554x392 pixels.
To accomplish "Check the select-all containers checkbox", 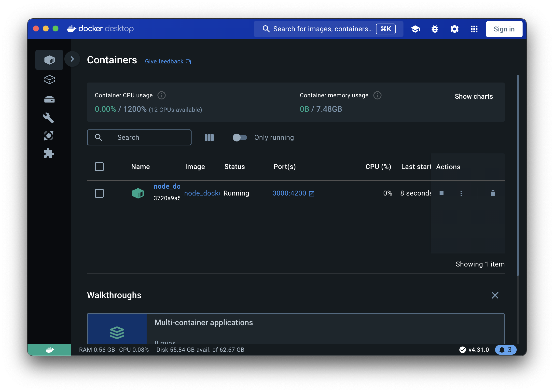I will coord(99,167).
